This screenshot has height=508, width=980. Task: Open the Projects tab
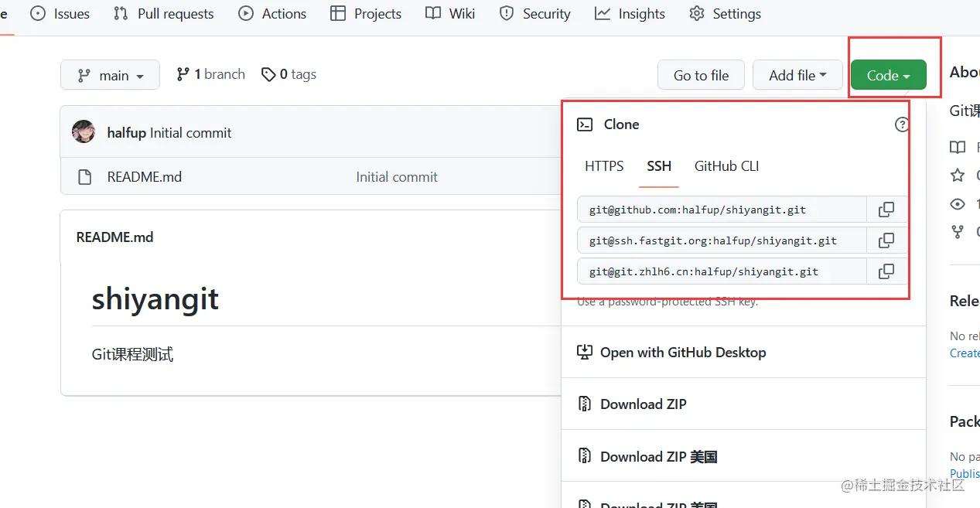pos(366,14)
